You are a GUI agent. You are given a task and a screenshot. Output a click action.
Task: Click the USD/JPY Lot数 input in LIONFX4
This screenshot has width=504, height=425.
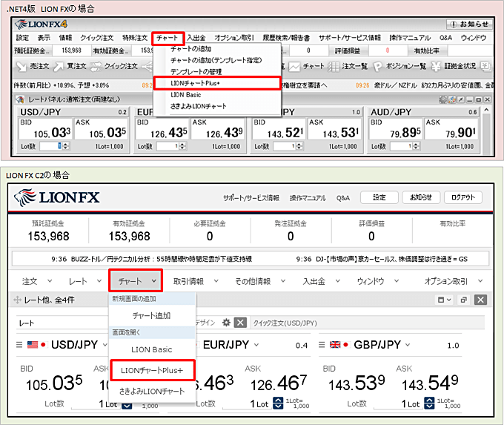pyautogui.click(x=51, y=146)
